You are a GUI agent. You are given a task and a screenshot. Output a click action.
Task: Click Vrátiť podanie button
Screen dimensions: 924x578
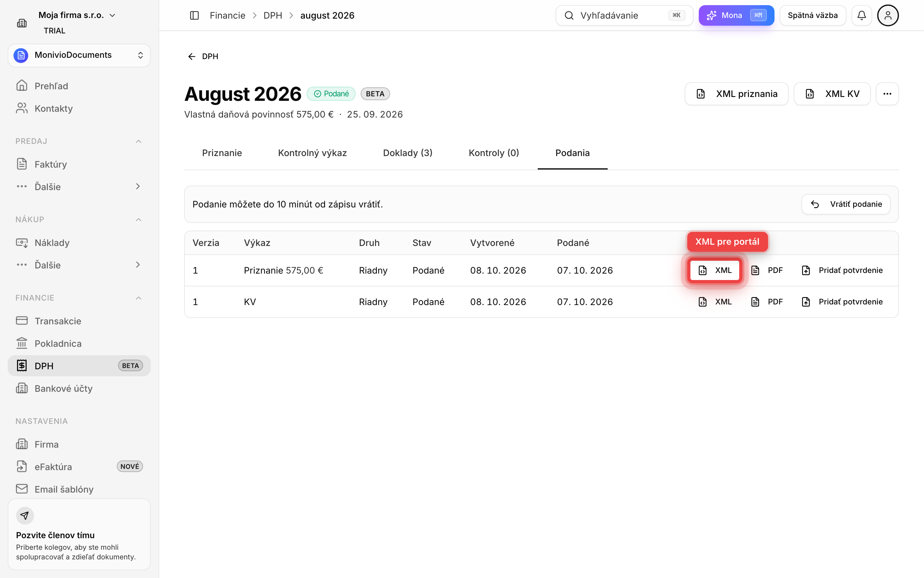(846, 204)
